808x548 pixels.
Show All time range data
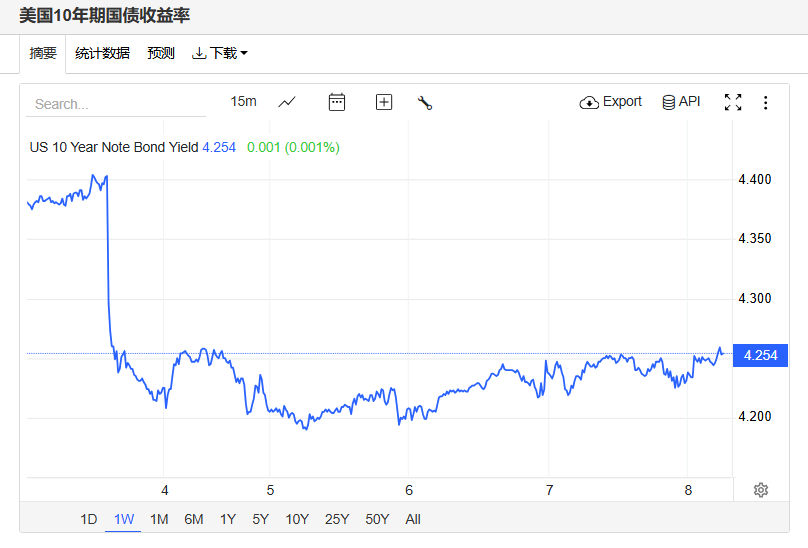(413, 519)
